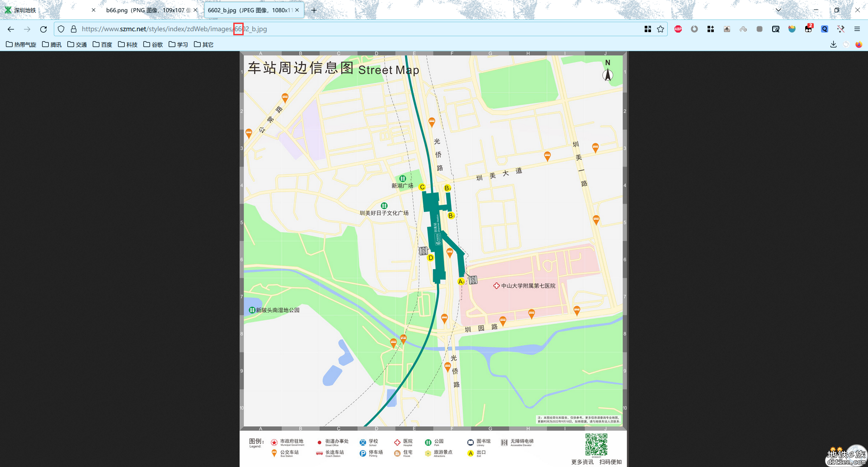Open the 腾讯 bookmark folder
The height and width of the screenshot is (467, 868).
pyautogui.click(x=52, y=44)
